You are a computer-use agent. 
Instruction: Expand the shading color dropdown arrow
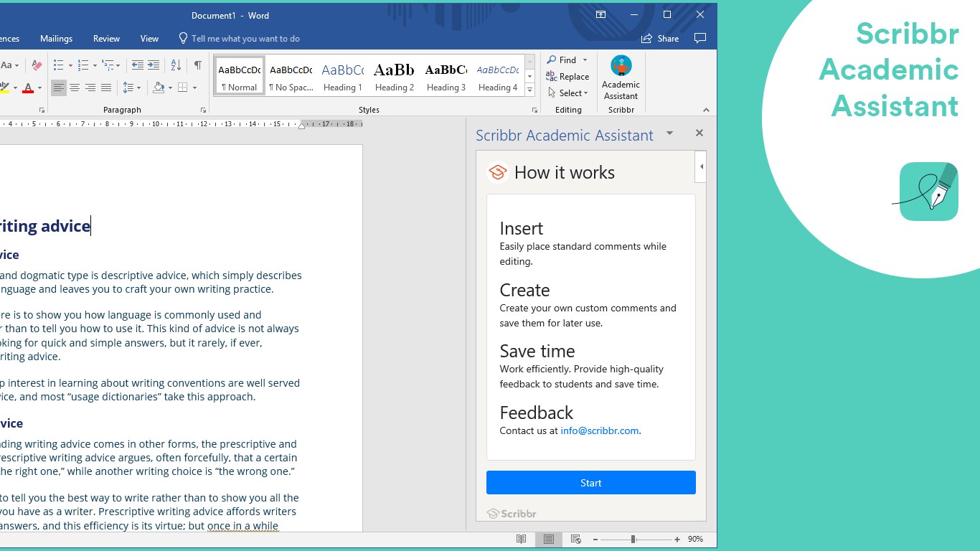(x=169, y=88)
